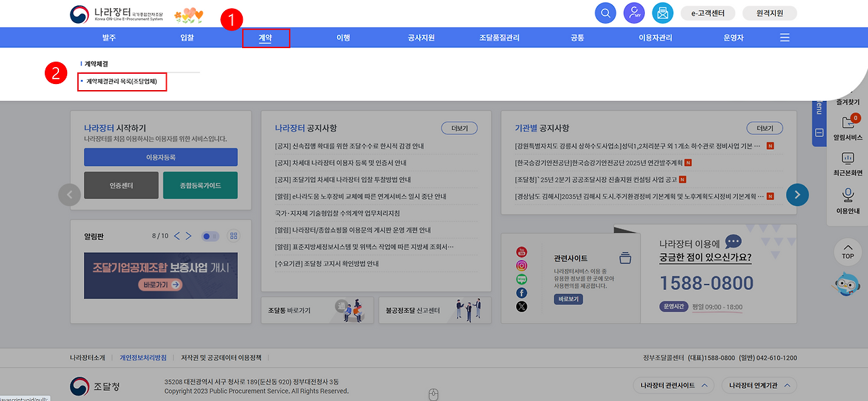The image size is (868, 401).
Task: Click the e-고객센터 button
Action: click(x=708, y=13)
